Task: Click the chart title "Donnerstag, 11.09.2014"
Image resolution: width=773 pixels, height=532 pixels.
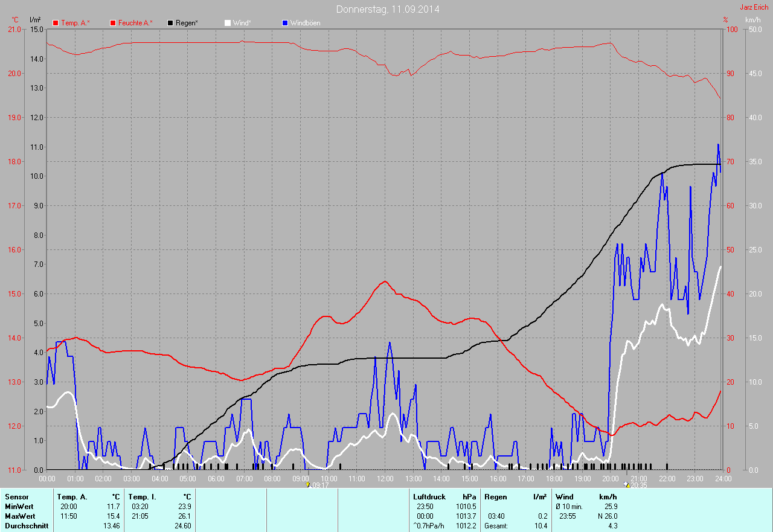Action: [x=388, y=9]
